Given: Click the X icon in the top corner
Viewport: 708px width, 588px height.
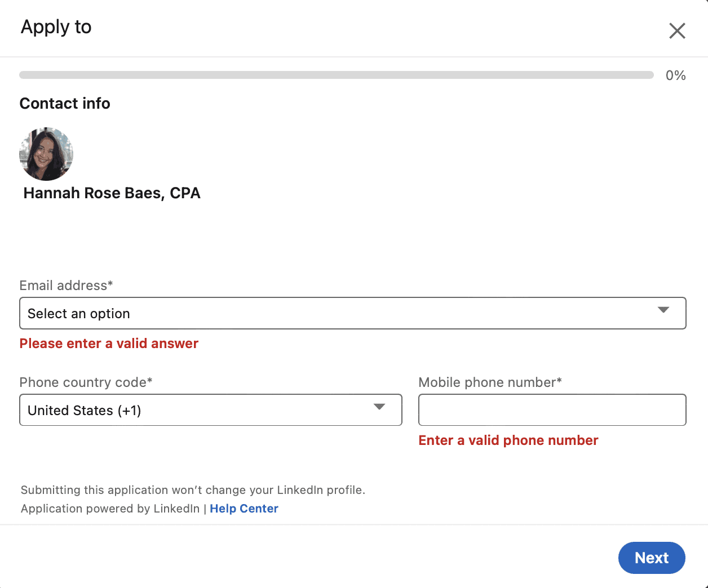Looking at the screenshot, I should pos(676,31).
